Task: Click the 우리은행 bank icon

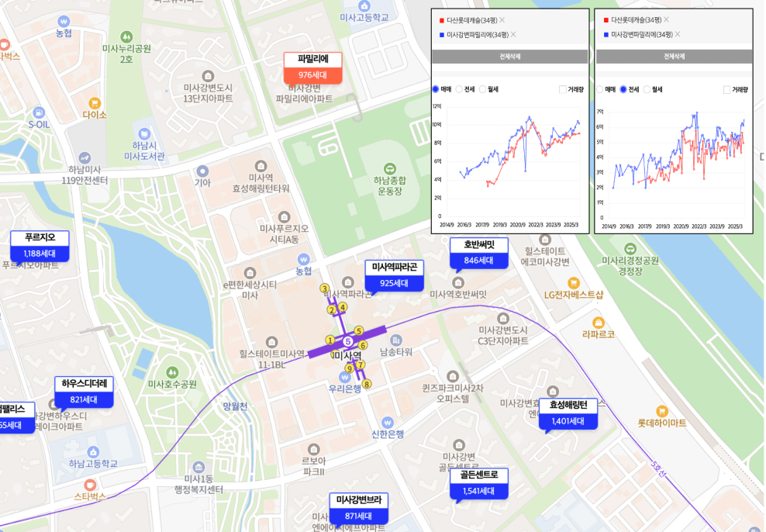Action: point(344,377)
